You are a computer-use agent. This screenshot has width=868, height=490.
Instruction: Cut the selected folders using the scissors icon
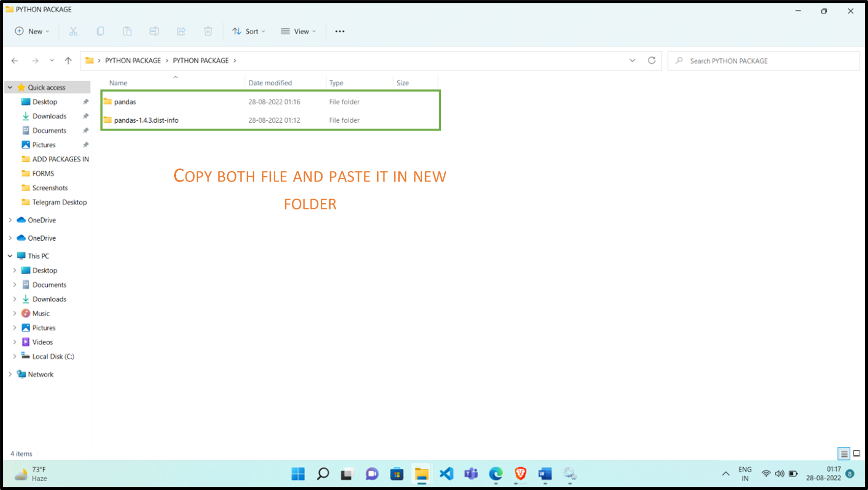tap(73, 31)
